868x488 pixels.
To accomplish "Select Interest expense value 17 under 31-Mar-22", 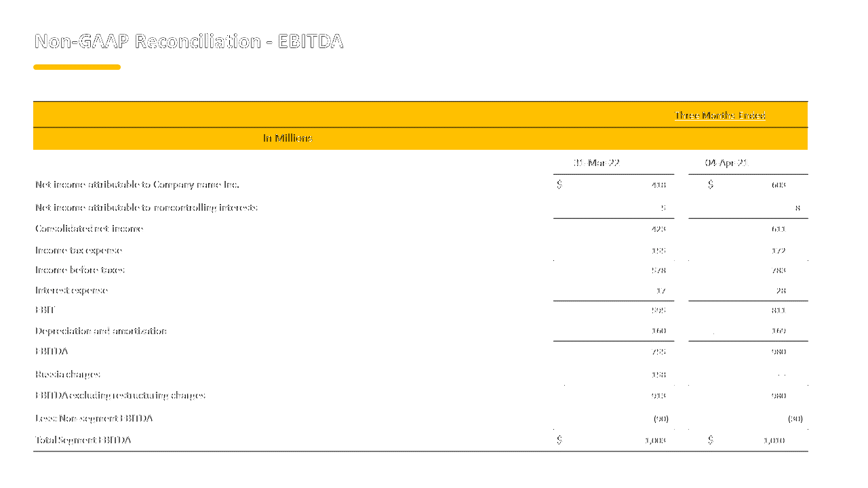I will (661, 291).
